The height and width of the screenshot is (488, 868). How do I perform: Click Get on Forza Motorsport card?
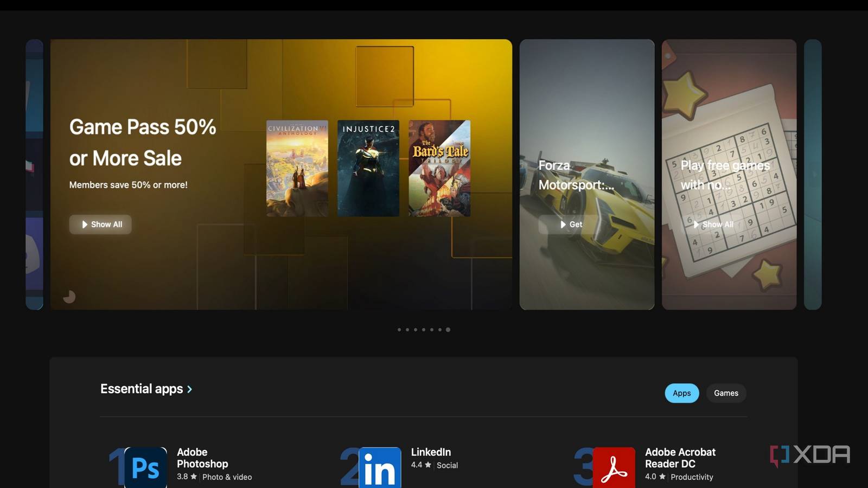pyautogui.click(x=570, y=224)
